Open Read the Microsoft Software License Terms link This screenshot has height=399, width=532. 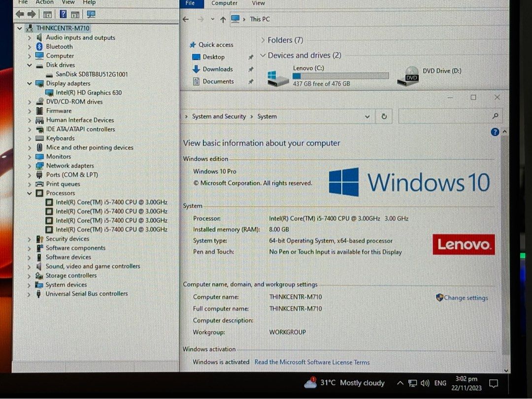pos(312,362)
